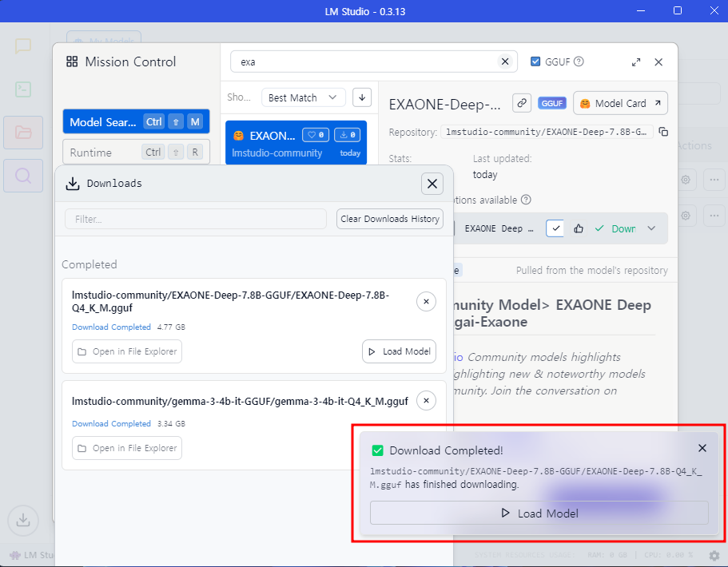This screenshot has width=728, height=567.
Task: Expand EXAONE Deep download option chevron
Action: (x=651, y=228)
